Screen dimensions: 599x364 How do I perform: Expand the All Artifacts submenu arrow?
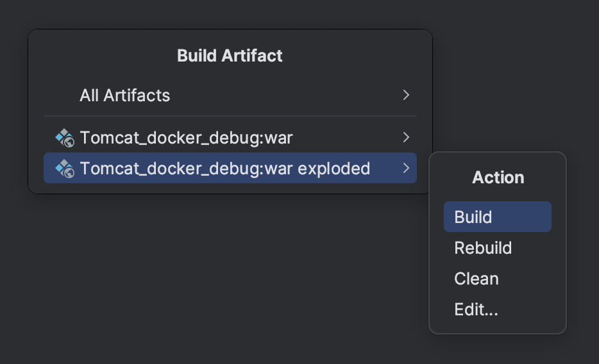405,95
